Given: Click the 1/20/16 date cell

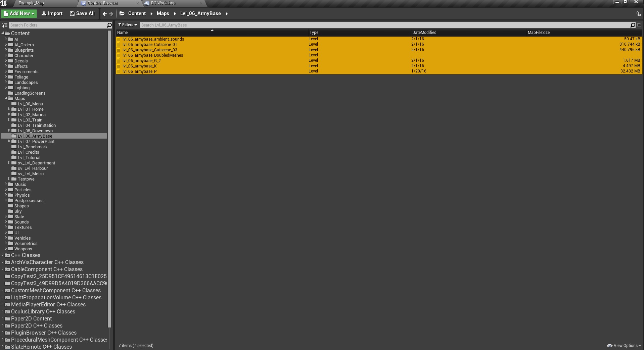Looking at the screenshot, I should pos(419,71).
